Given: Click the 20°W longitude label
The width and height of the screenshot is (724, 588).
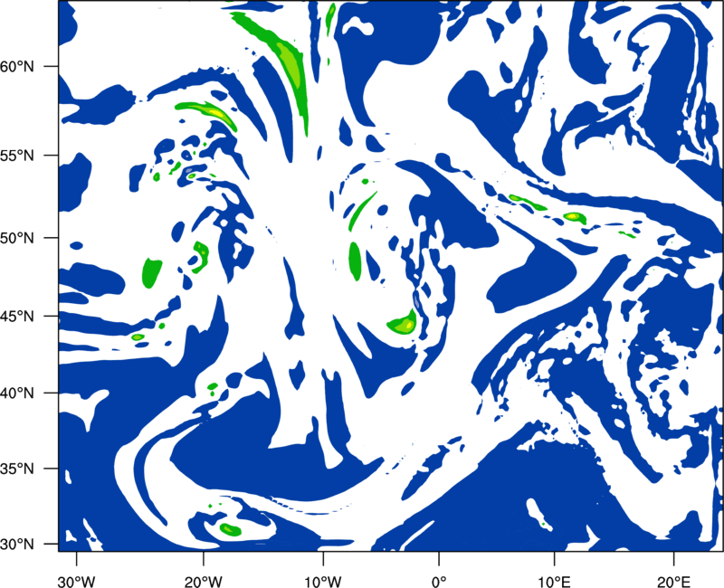Looking at the screenshot, I should (x=204, y=582).
